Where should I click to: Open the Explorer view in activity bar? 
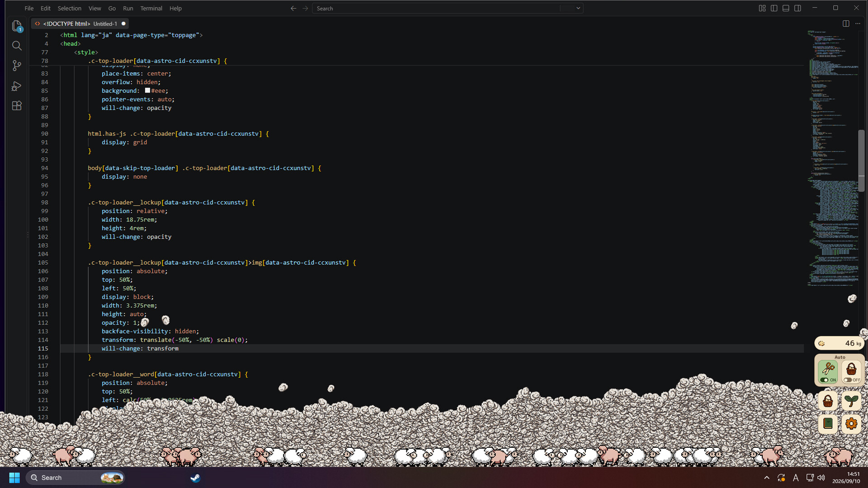click(x=17, y=26)
